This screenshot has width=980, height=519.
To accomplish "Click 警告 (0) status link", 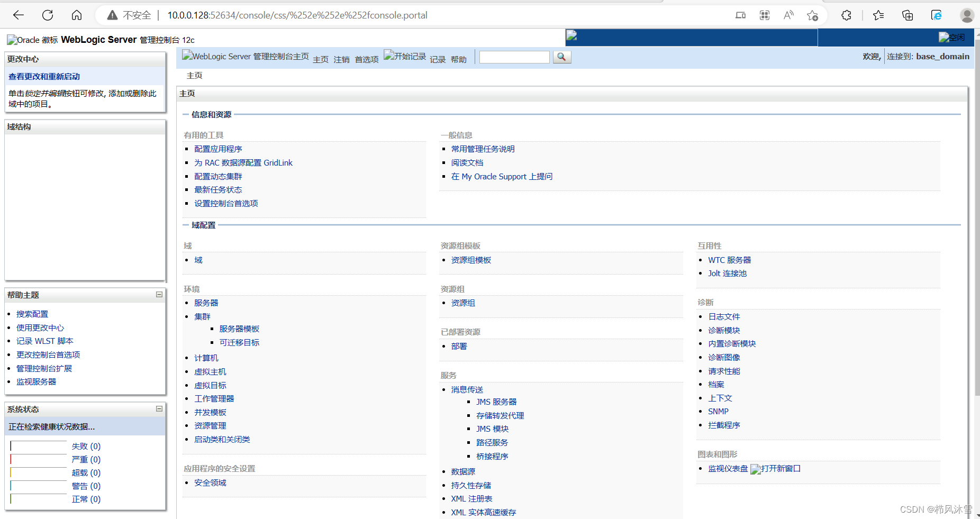I will point(86,486).
